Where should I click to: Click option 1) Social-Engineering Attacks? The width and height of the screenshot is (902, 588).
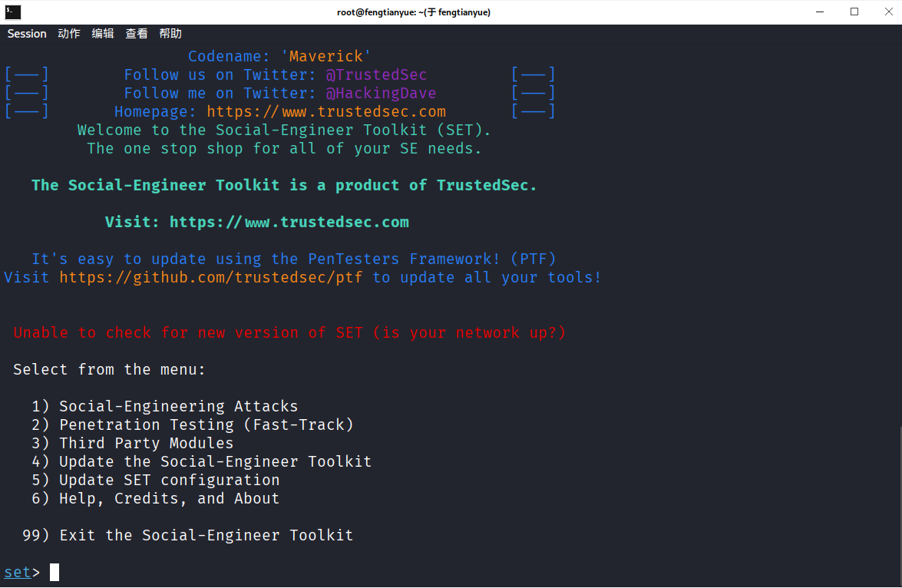click(165, 406)
